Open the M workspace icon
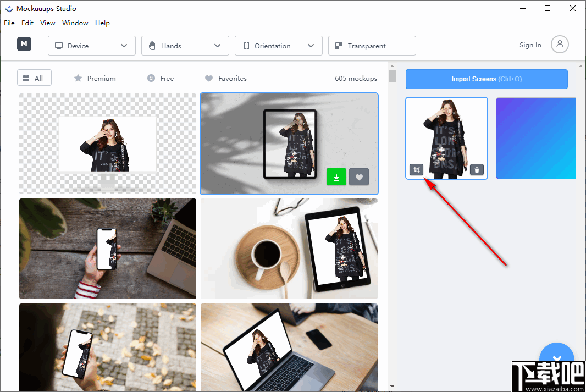This screenshot has width=586, height=392. pos(24,44)
